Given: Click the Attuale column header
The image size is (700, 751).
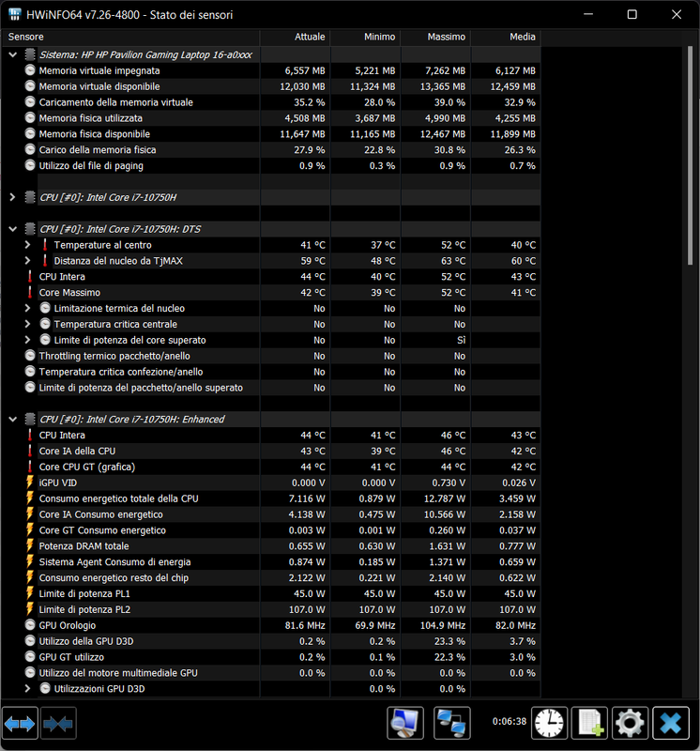Looking at the screenshot, I should 295,37.
